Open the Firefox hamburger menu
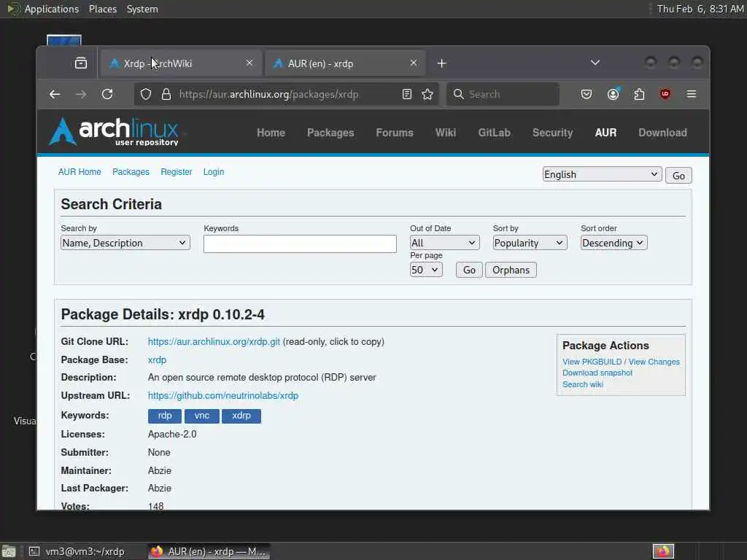The height and width of the screenshot is (560, 747). click(x=692, y=94)
